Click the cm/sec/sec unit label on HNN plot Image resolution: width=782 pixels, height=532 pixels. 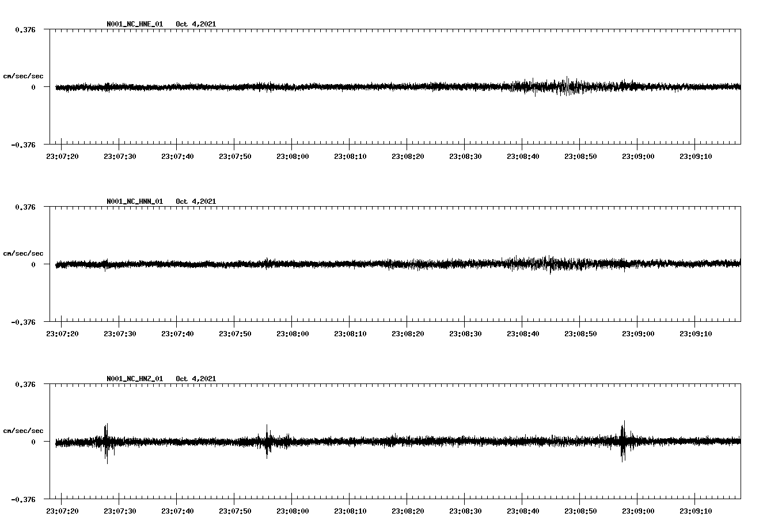[23, 253]
